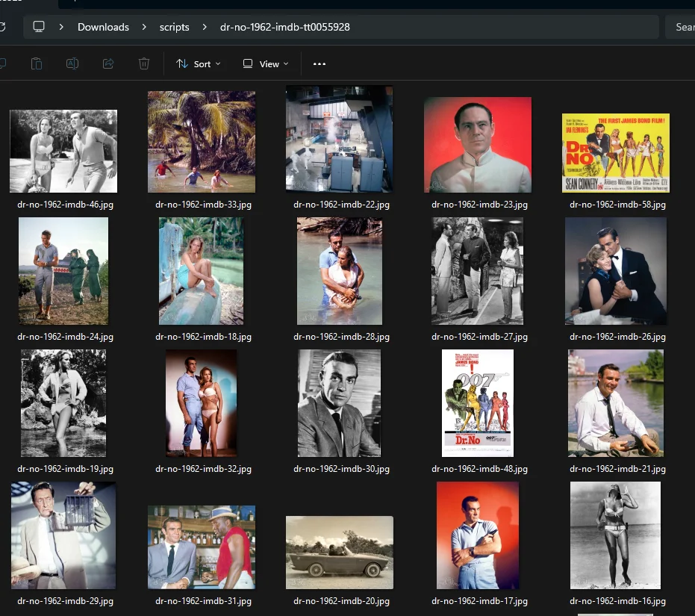Open the Sort dropdown menu
The image size is (695, 616).
[x=199, y=64]
